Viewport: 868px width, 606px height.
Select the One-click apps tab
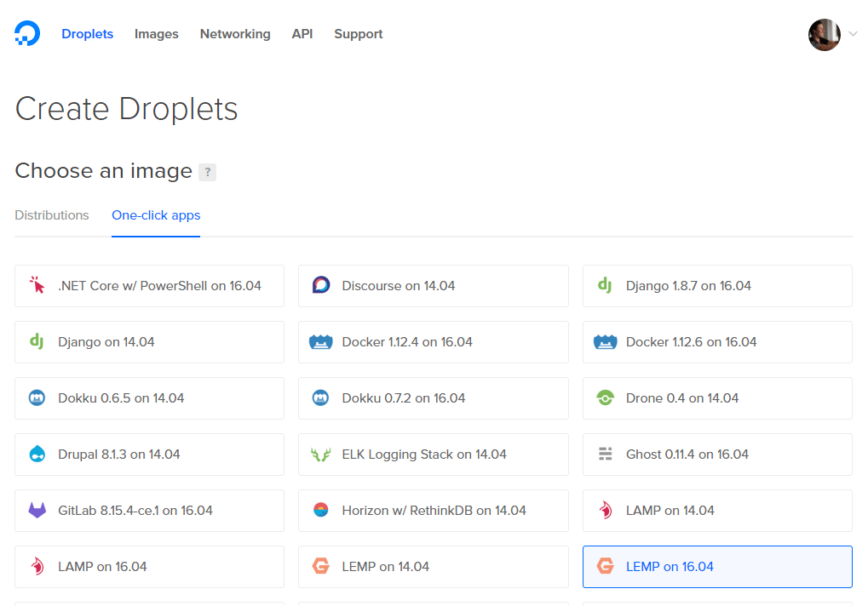click(x=156, y=215)
